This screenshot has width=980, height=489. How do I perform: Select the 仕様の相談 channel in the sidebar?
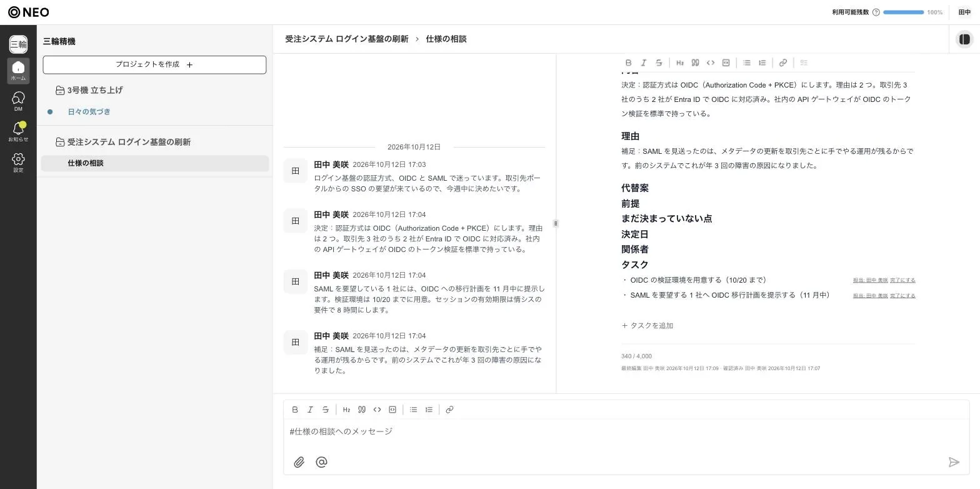[155, 163]
